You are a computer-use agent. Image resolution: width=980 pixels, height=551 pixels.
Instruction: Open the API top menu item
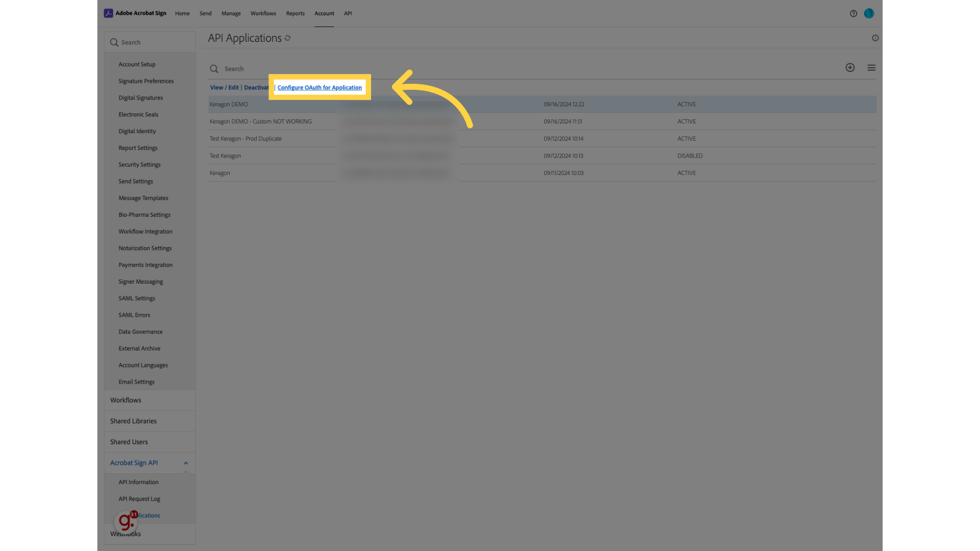point(348,14)
